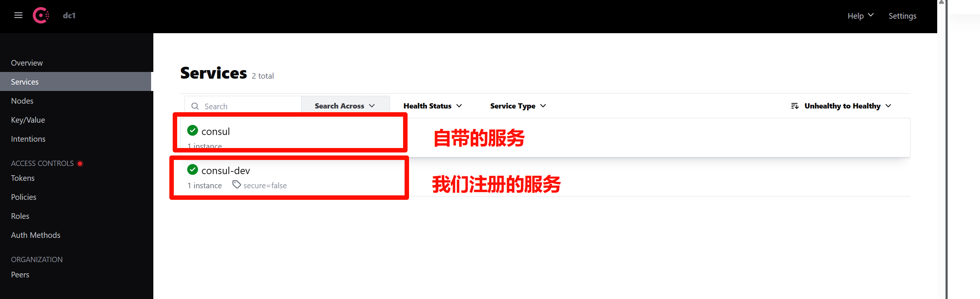Click the sort icon beside Unhealthy to Healthy
The height and width of the screenshot is (299, 980).
tap(795, 106)
